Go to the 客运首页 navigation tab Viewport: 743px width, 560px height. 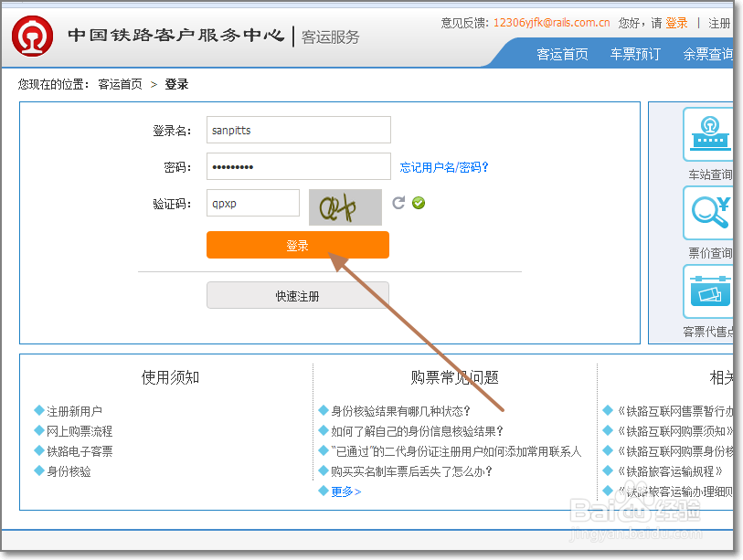(x=562, y=54)
